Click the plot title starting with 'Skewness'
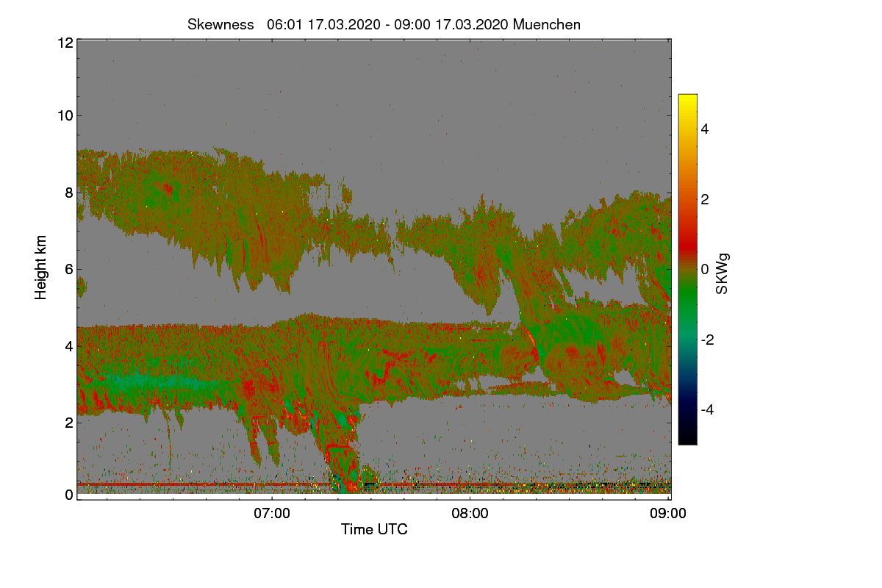The width and height of the screenshot is (882, 588). (x=384, y=24)
